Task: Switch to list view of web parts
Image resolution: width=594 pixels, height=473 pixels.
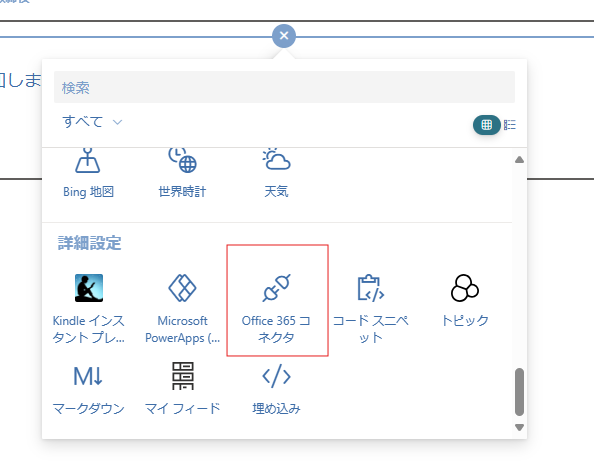Action: (510, 125)
